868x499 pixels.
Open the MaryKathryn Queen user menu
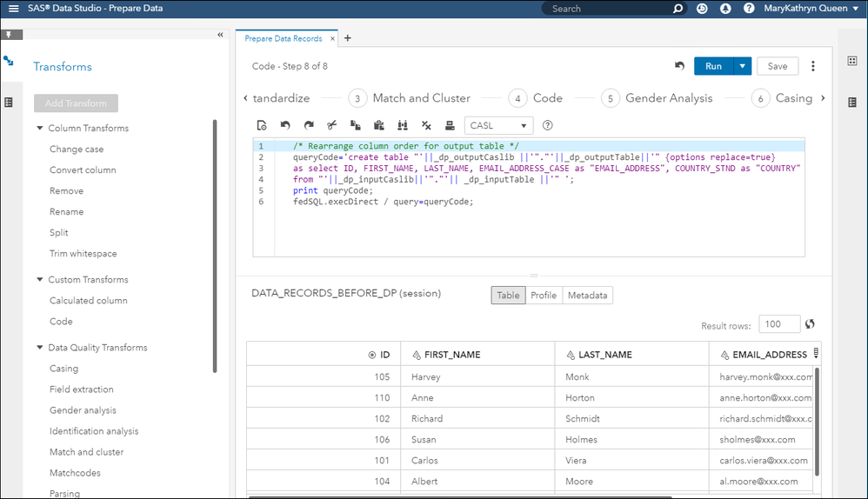tap(811, 9)
